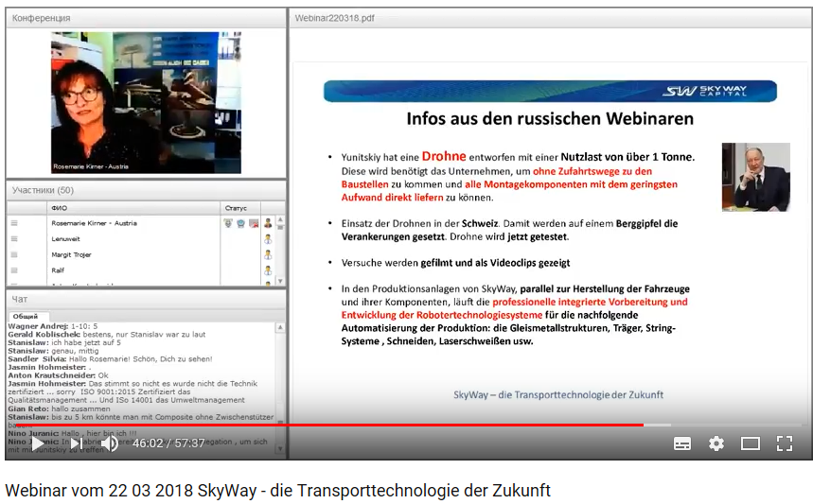Click the handle icon left of Ralf
This screenshot has width=813, height=504.
click(x=14, y=269)
